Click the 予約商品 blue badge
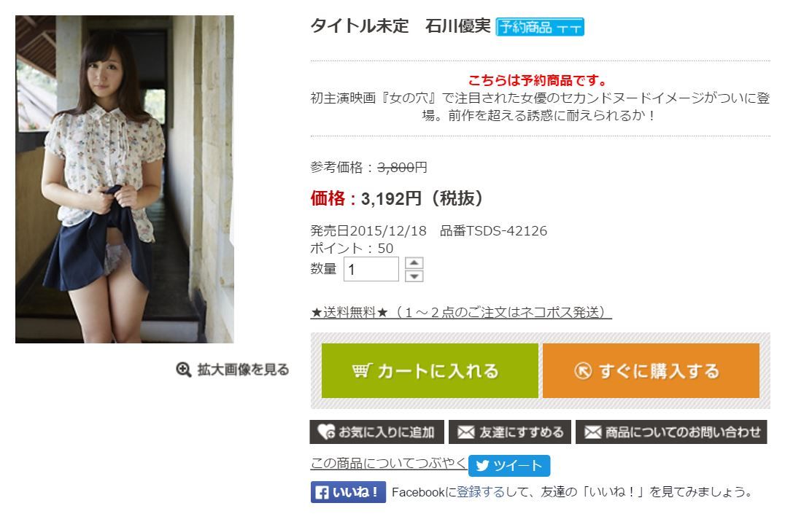This screenshot has width=812, height=530. point(540,27)
